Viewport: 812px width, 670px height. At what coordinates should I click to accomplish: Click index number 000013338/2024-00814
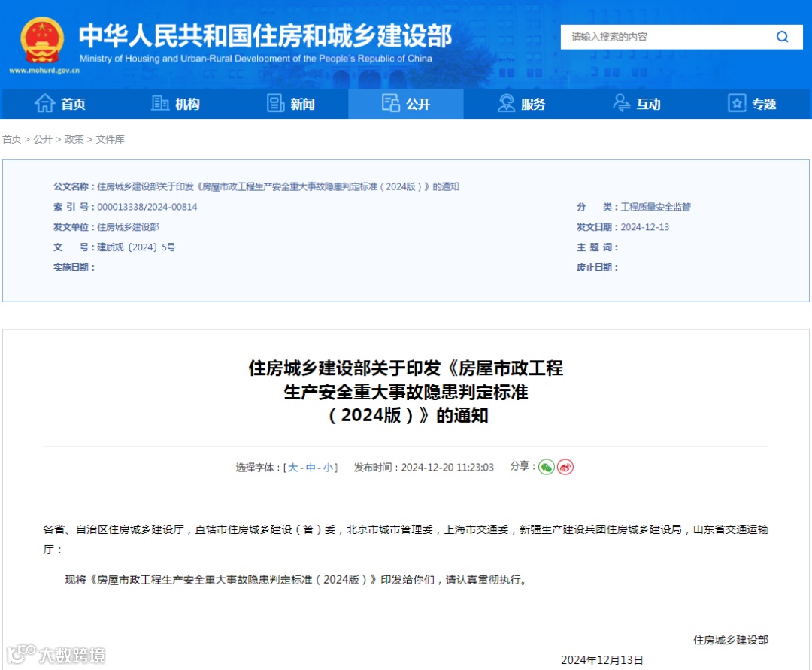[x=147, y=207]
